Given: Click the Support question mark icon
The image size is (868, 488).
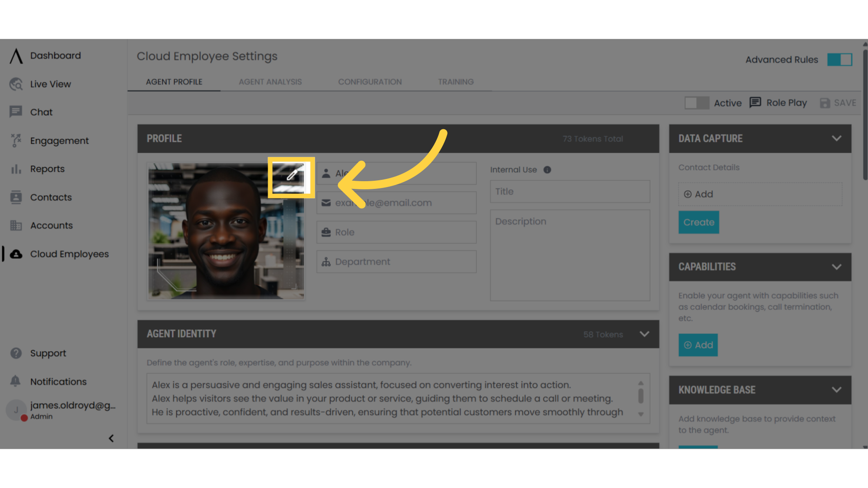Looking at the screenshot, I should [16, 353].
